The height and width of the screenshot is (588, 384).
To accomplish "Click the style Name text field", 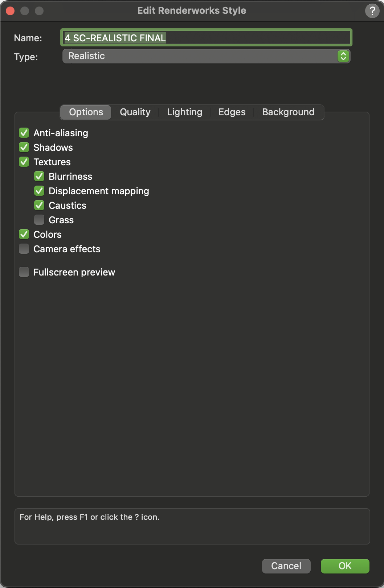I will 206,37.
